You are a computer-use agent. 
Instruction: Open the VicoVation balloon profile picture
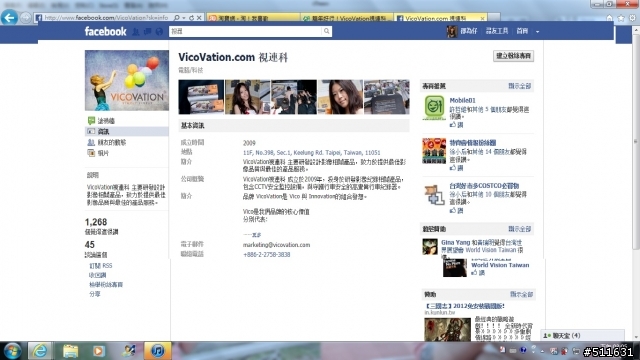click(x=127, y=80)
